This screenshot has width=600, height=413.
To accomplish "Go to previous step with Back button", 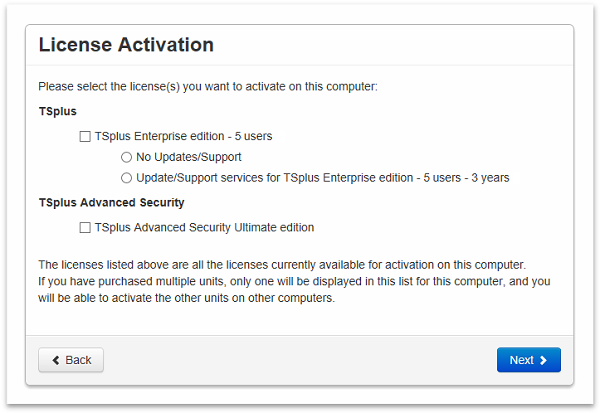I will pyautogui.click(x=71, y=360).
